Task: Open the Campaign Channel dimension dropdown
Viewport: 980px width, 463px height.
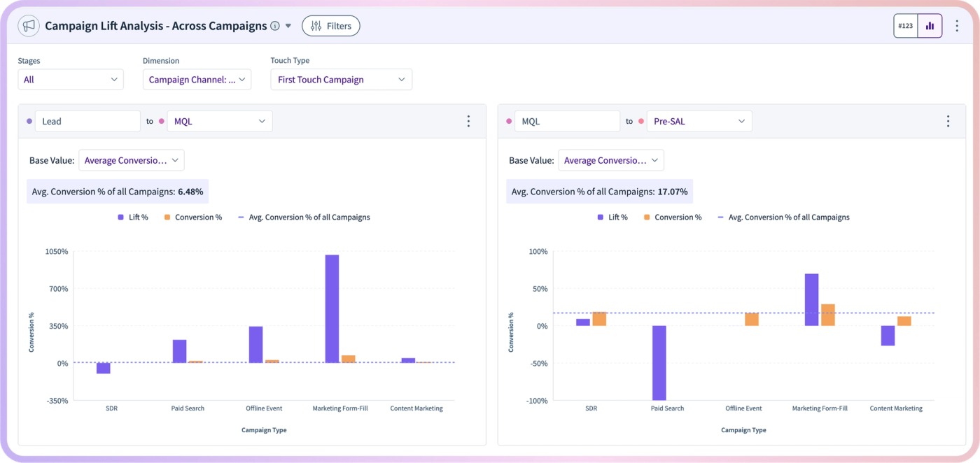Action: pyautogui.click(x=197, y=80)
